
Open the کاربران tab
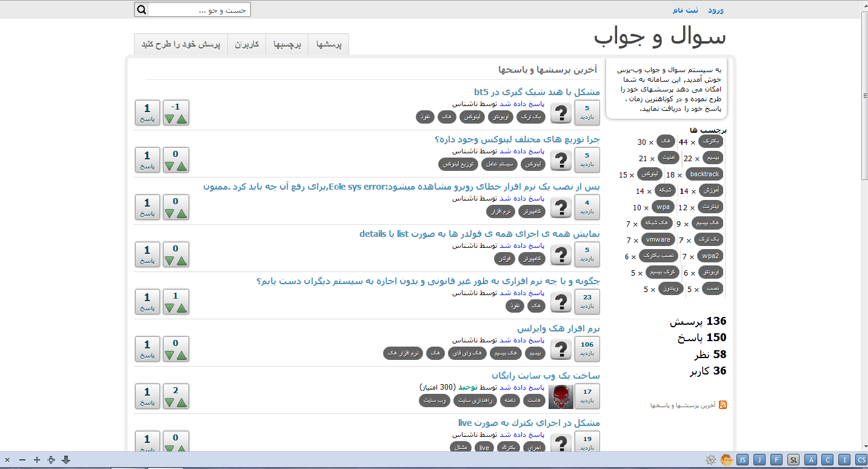247,45
